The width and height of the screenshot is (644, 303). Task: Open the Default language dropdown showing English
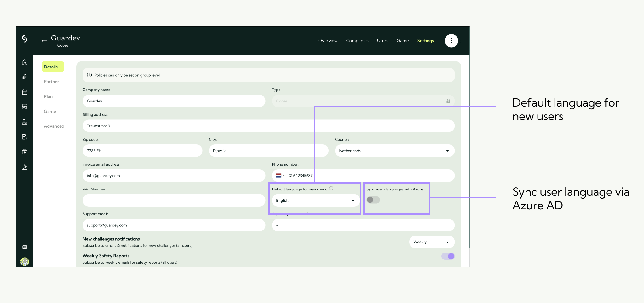(315, 201)
